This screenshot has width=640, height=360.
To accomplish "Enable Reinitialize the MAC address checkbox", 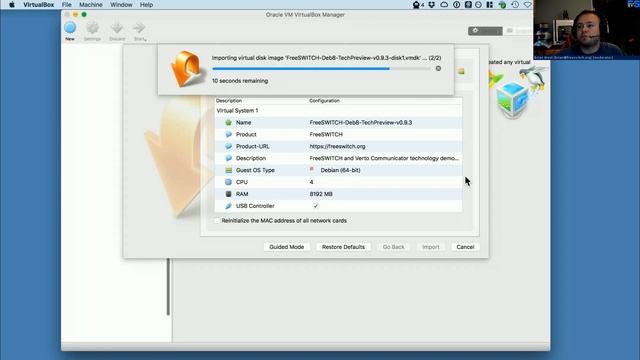I will point(217,221).
